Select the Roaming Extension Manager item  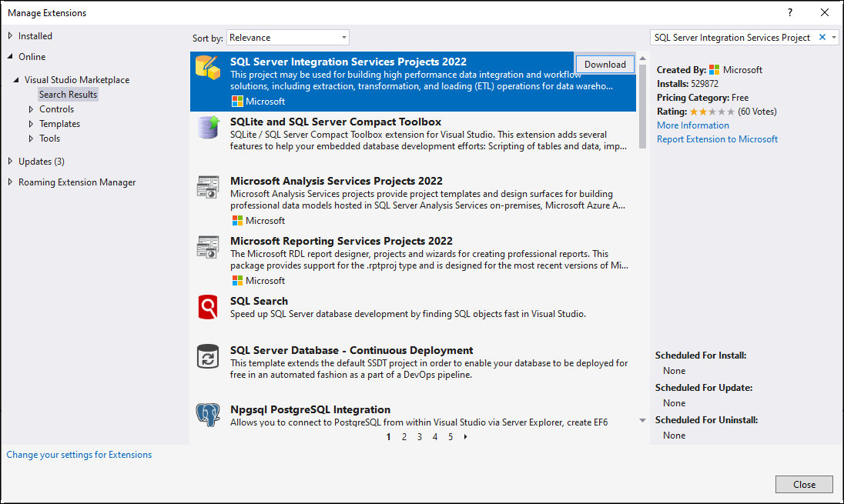tap(77, 182)
